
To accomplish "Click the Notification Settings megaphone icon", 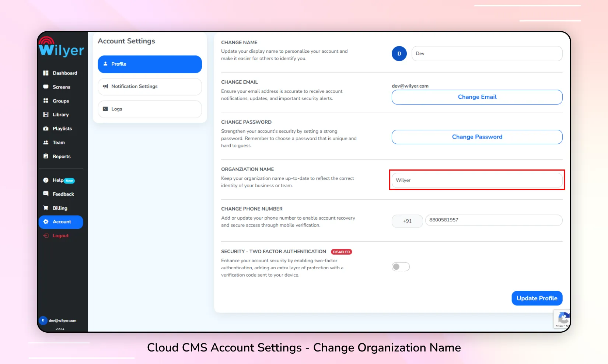I will click(105, 86).
